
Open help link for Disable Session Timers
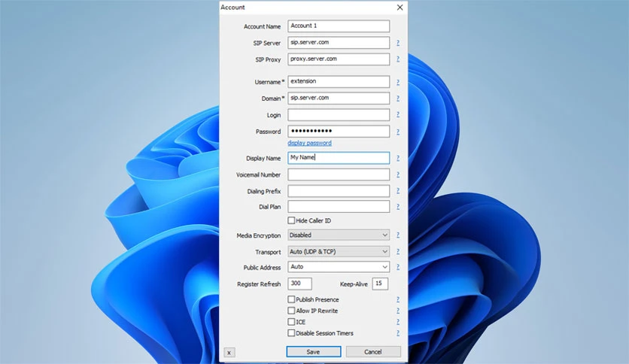click(398, 333)
